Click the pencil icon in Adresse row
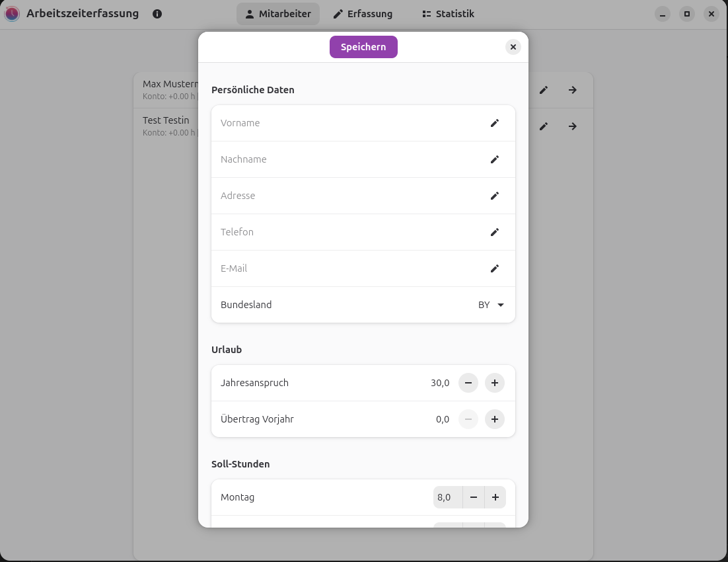728x562 pixels. click(x=494, y=196)
